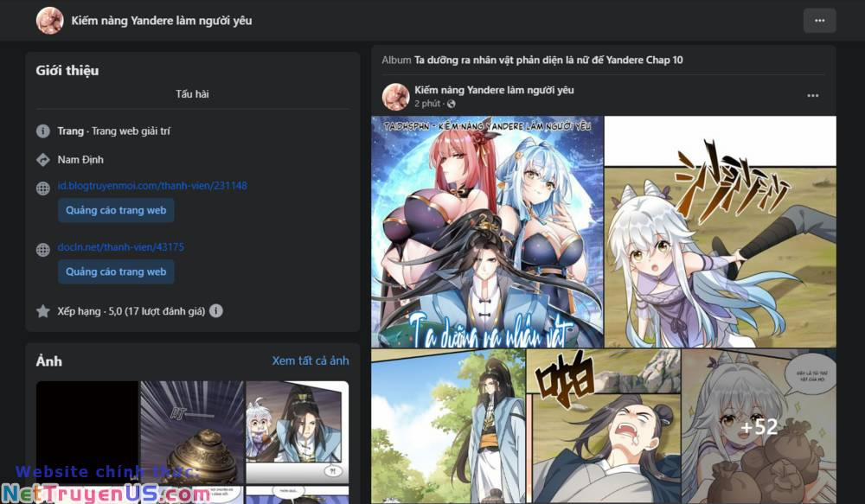This screenshot has width=865, height=504.
Task: Open the album title Yandere Chap 10
Action: (548, 61)
